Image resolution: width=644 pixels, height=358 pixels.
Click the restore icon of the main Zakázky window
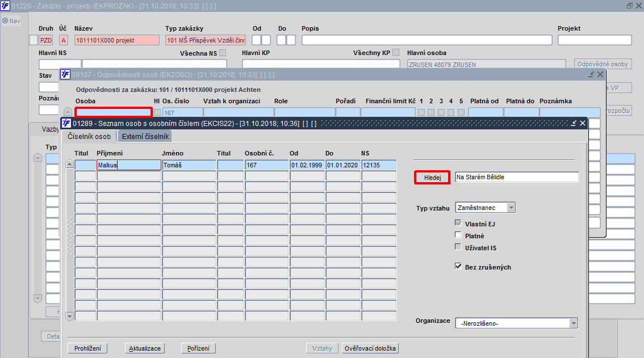(630, 6)
